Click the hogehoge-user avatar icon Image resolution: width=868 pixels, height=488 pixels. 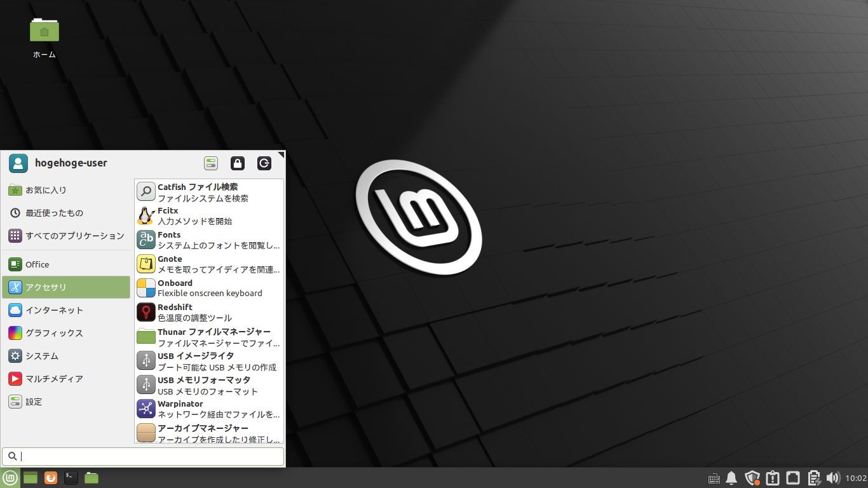18,163
